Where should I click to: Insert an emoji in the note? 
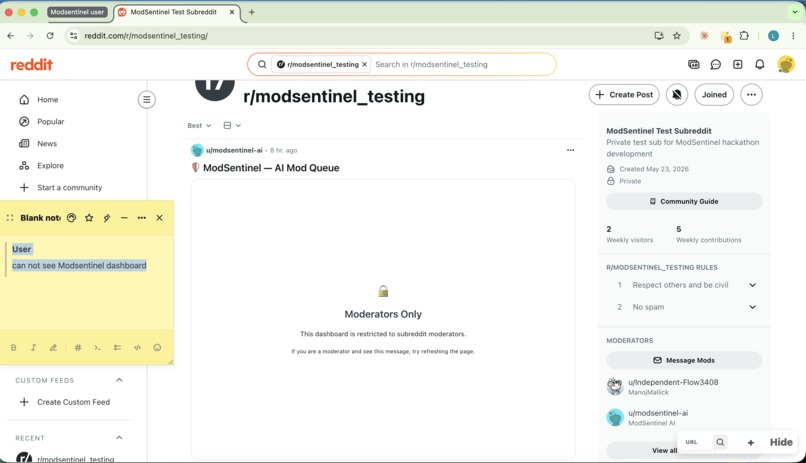[x=157, y=347]
